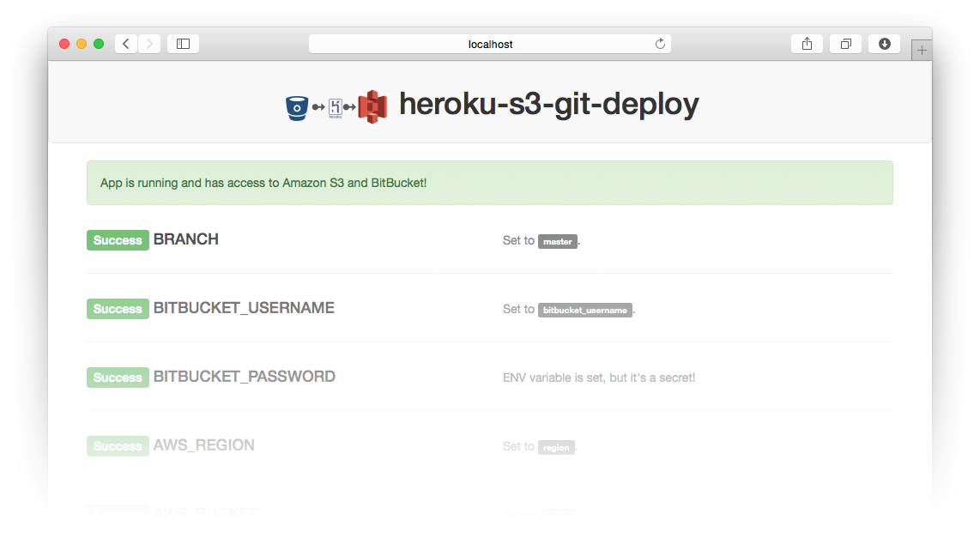Click the BITBUCKET_USERNAME heading
The height and width of the screenshot is (550, 980).
tap(244, 308)
